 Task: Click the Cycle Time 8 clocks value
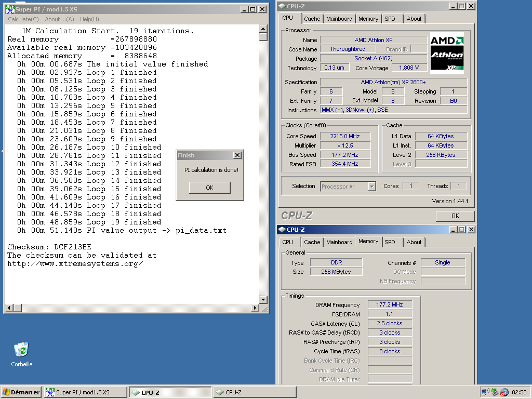click(390, 351)
